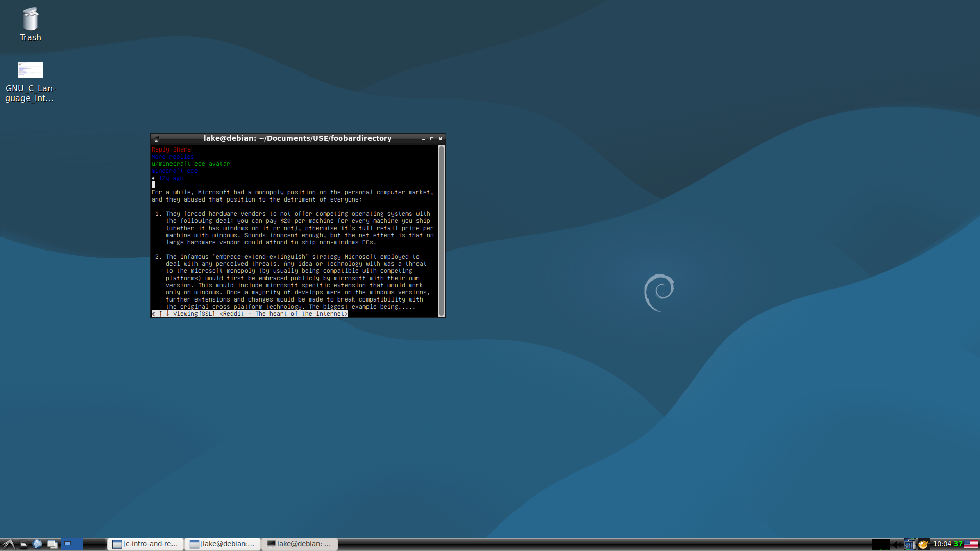Click the '$20' price text
This screenshot has height=551, width=980.
[x=285, y=221]
